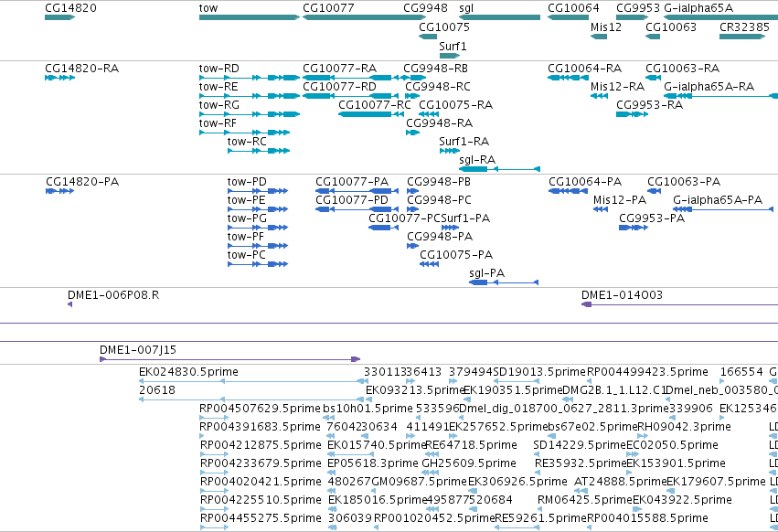Viewport: 778px width, 532px height.
Task: Click the CG10077-RD transcript label
Action: (339, 86)
